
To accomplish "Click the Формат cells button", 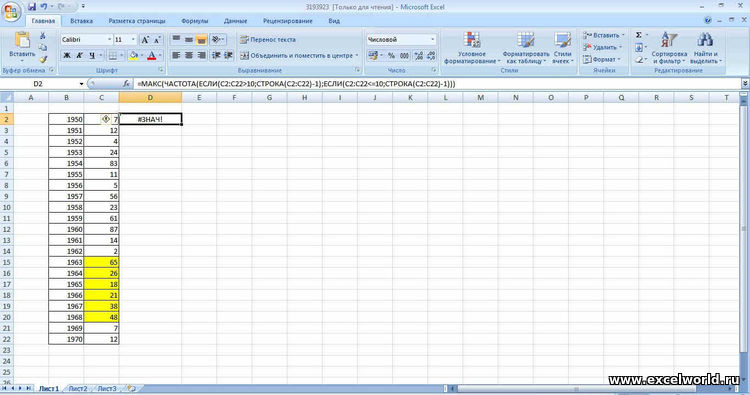I will coord(602,59).
